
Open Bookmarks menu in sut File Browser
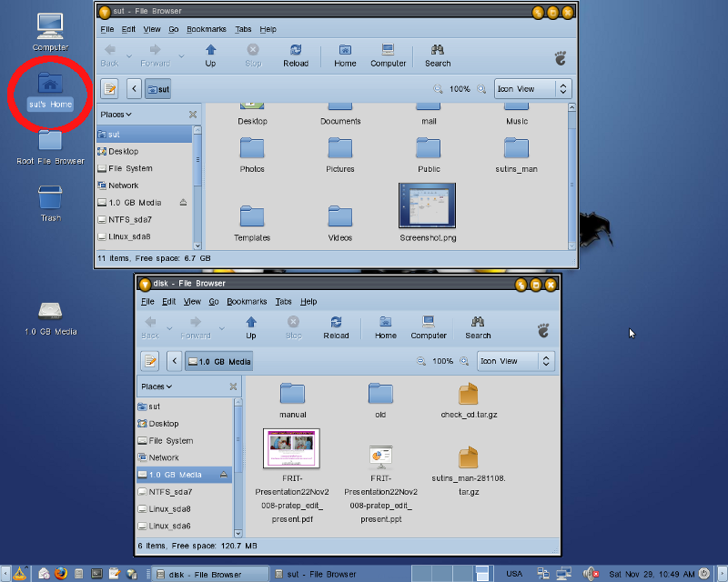tap(207, 29)
